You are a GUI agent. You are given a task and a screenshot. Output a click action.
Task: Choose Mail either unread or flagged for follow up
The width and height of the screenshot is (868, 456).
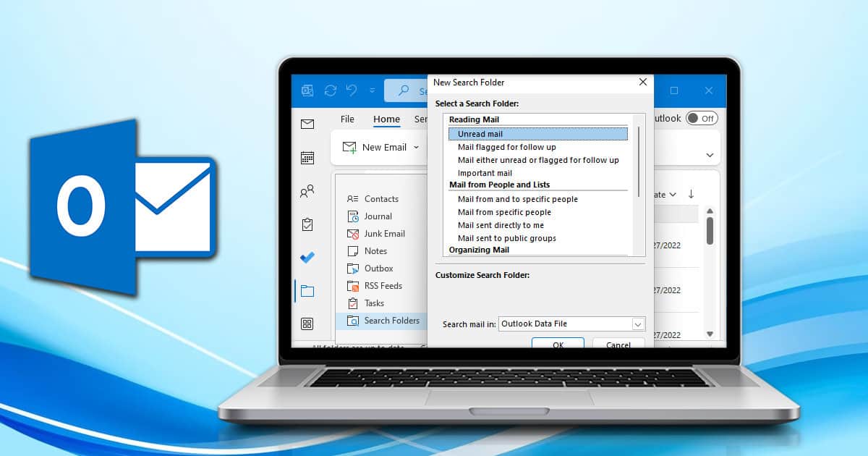coord(538,160)
